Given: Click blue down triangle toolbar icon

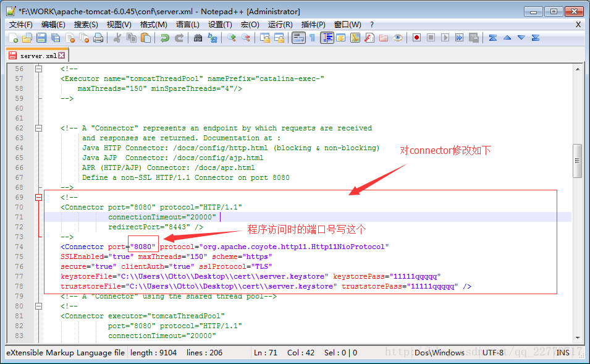Looking at the screenshot, I should click(x=521, y=38).
